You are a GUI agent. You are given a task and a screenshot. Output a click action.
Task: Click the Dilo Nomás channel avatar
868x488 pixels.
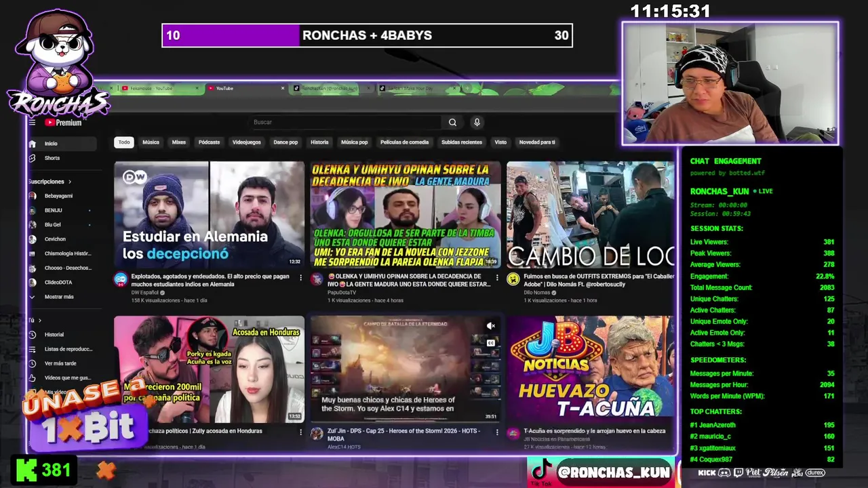tap(513, 279)
